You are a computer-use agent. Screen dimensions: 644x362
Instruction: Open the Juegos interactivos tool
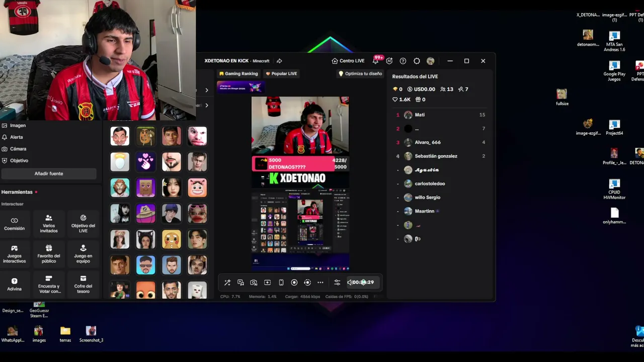pos(14,254)
